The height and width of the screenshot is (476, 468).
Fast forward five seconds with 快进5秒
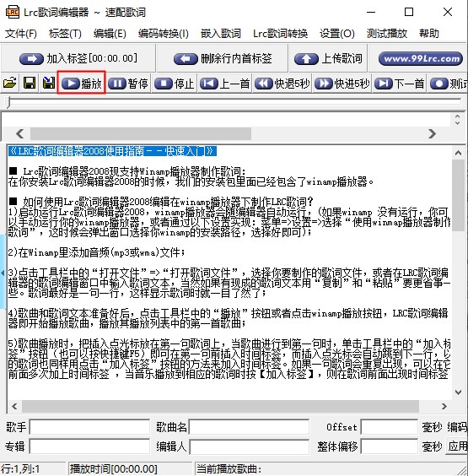pyautogui.click(x=342, y=84)
